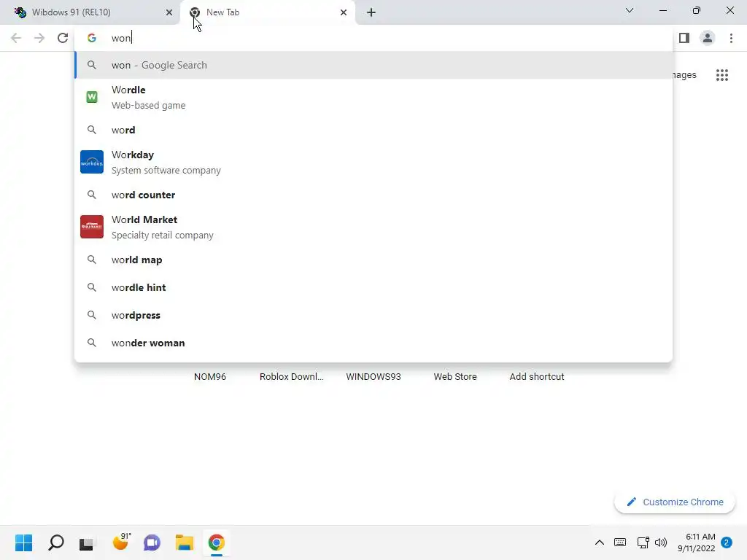Open the NOM96 shortcut

(x=210, y=377)
